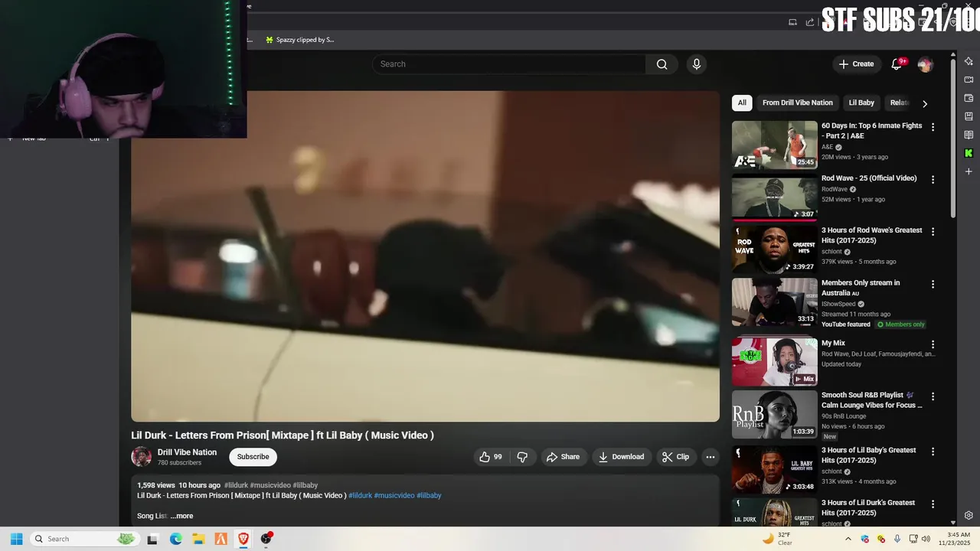Expand description with ...more
This screenshot has width=980, height=551.
coord(181,516)
